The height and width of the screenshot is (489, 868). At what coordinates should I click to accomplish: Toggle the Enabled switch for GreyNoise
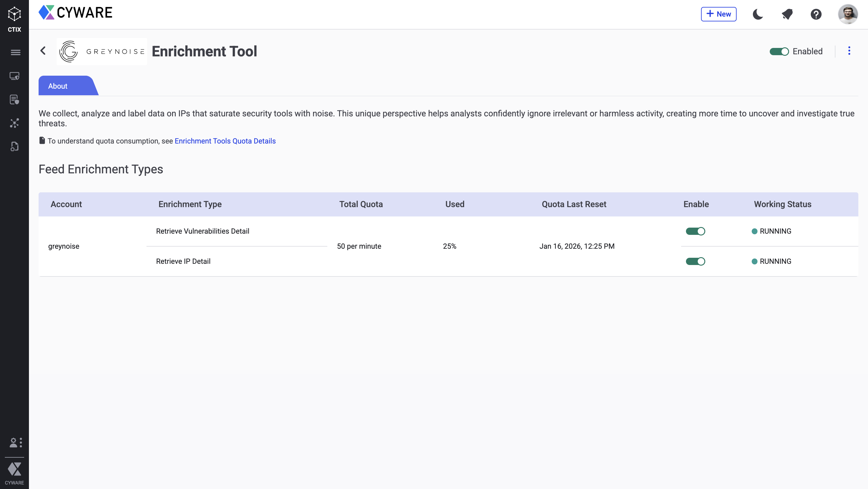tap(779, 51)
